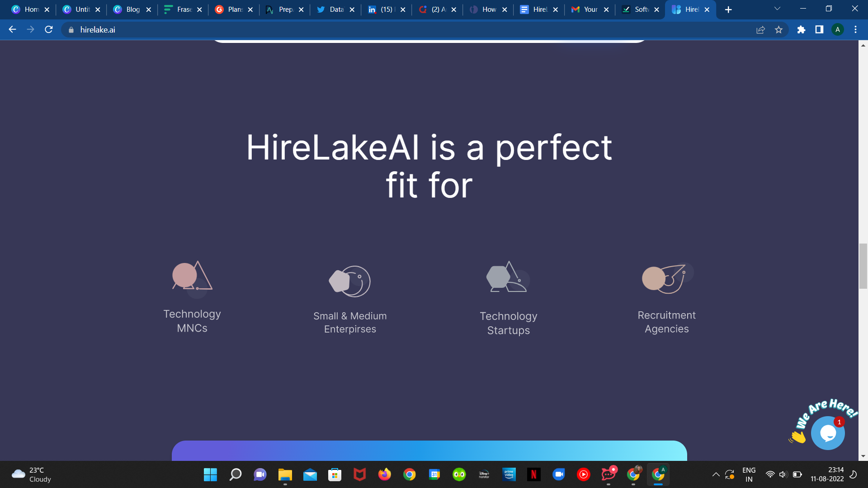Open Disney+ Hotstar from the taskbar
The width and height of the screenshot is (868, 488).
click(x=484, y=474)
